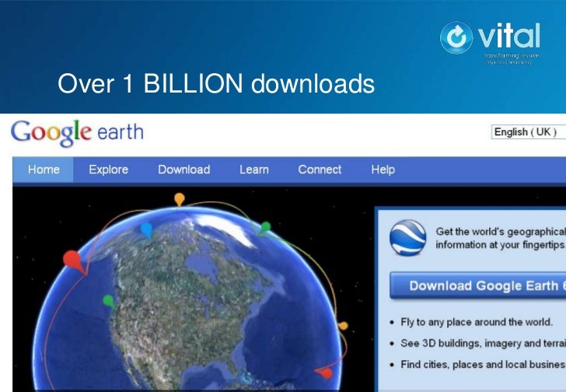This screenshot has width=566, height=392.
Task: Click the orange pin at the top of the globe
Action: [180, 199]
